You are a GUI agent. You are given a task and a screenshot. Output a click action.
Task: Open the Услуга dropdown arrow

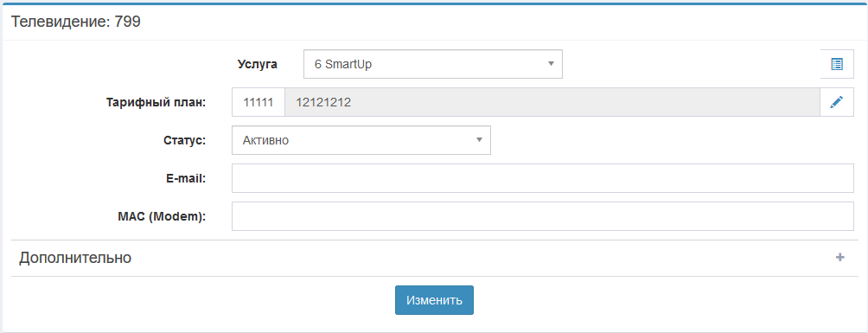point(551,64)
